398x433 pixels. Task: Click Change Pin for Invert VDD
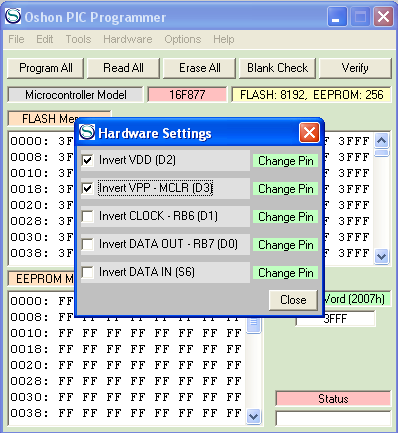coord(285,161)
